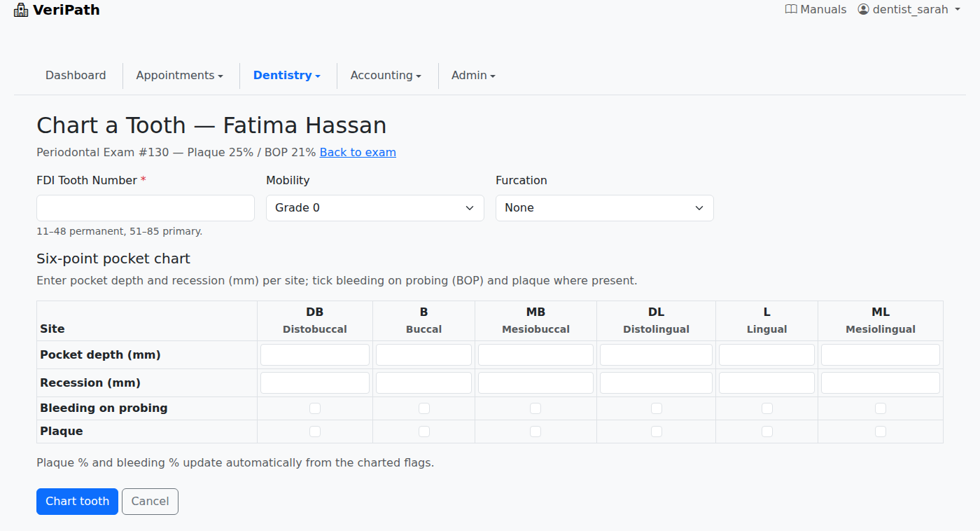Tick Bleeding on probing for Distolingual site
The width and height of the screenshot is (980, 531).
[657, 408]
